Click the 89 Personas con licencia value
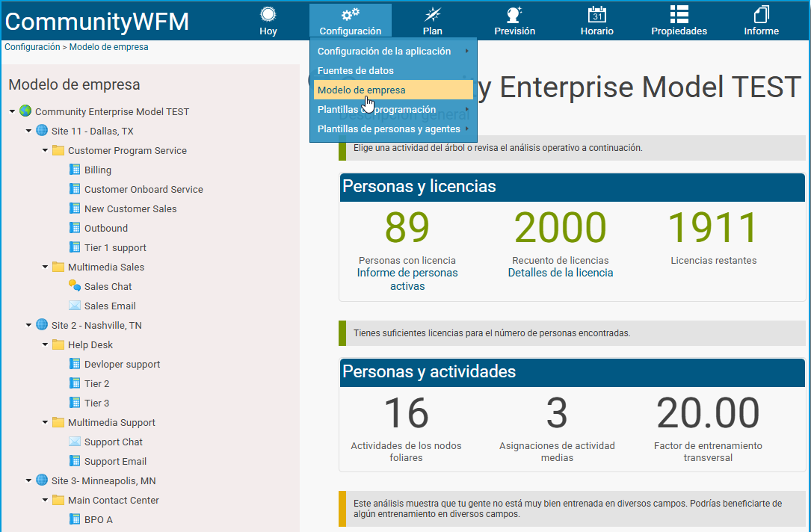 tap(407, 227)
